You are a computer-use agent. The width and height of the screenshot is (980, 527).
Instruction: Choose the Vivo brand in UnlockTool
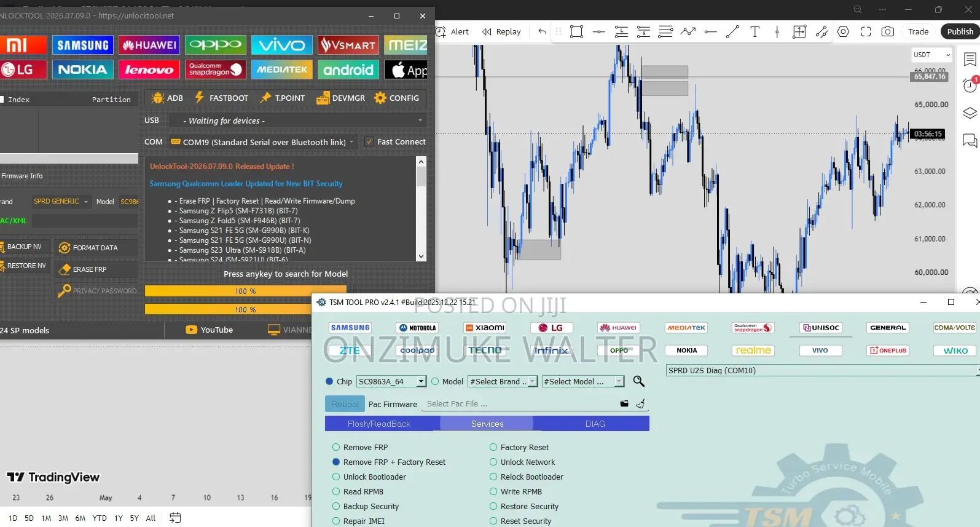pos(282,45)
